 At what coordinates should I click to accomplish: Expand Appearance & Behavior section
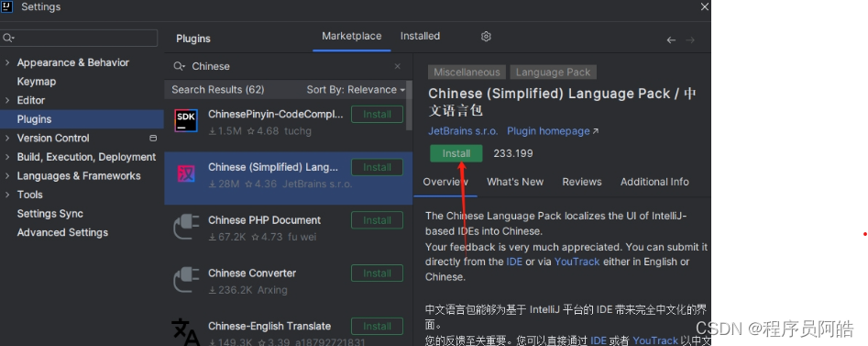(x=7, y=62)
